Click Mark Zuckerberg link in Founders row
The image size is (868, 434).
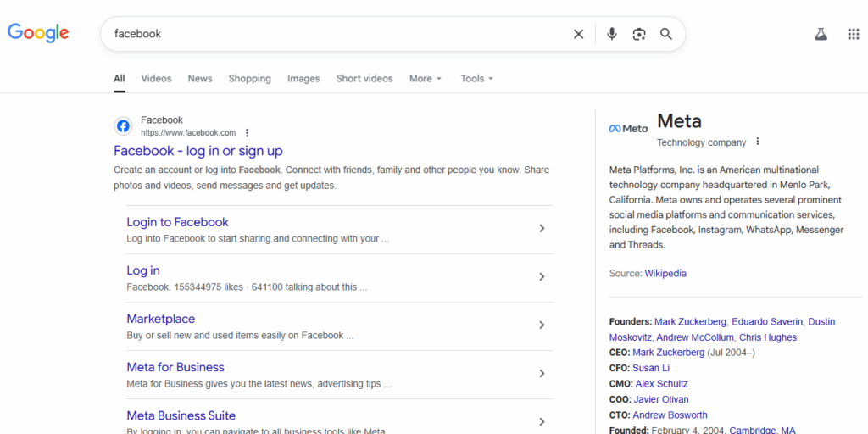[690, 321]
